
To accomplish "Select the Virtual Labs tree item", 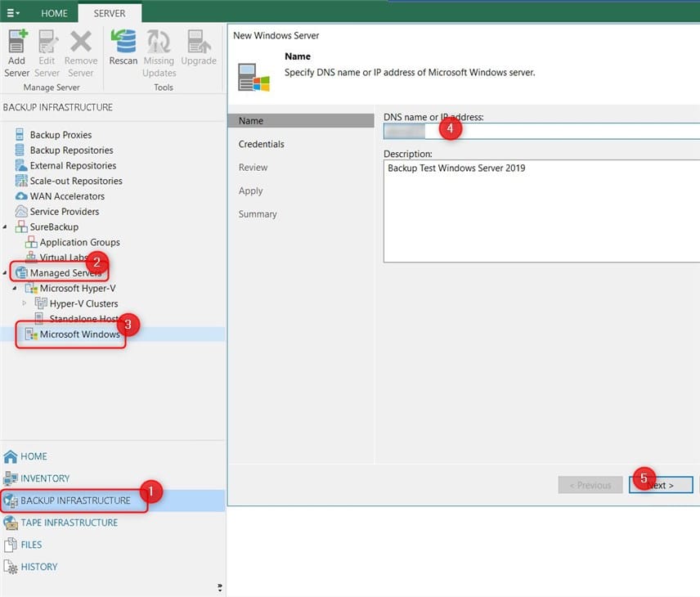I will (x=63, y=258).
